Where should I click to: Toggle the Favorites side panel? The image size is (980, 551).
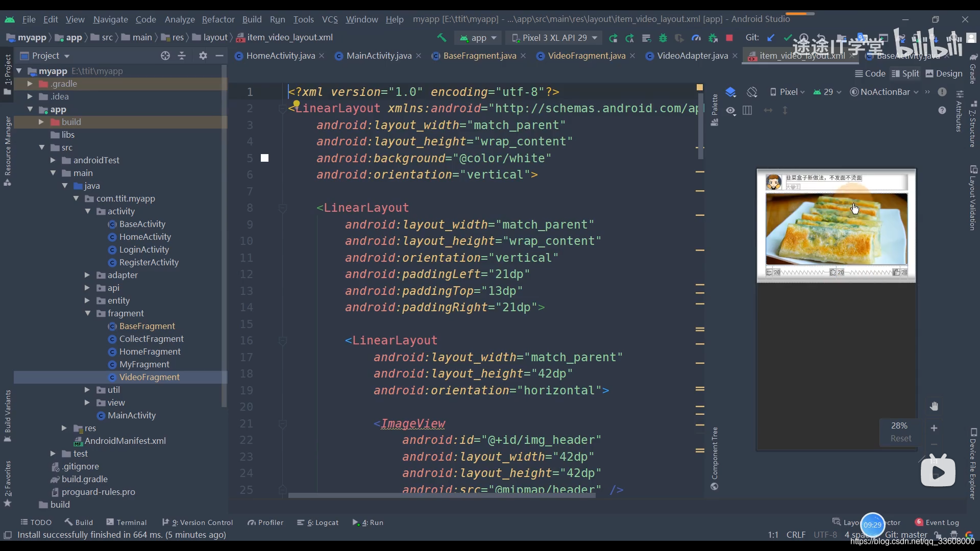8,484
